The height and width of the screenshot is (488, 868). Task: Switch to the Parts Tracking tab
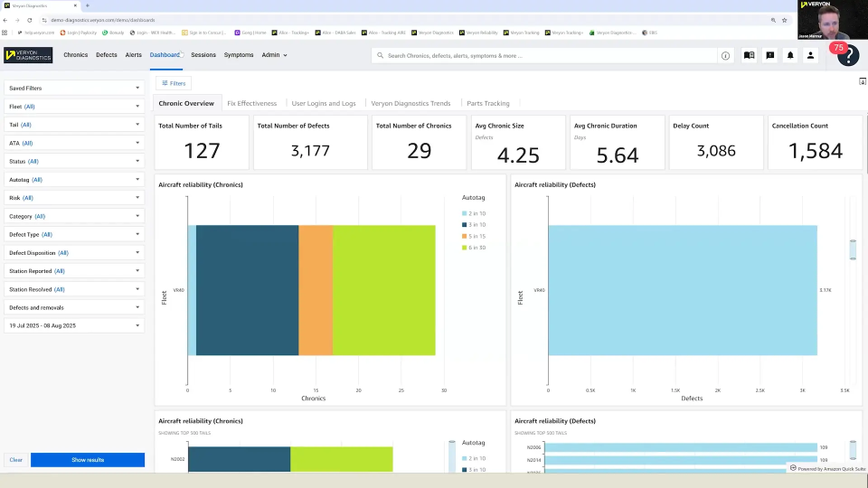tap(487, 104)
